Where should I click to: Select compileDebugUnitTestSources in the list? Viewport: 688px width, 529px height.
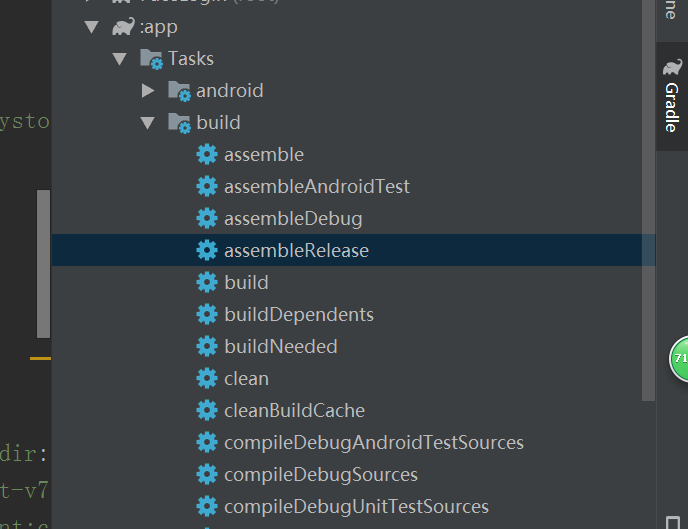[356, 506]
